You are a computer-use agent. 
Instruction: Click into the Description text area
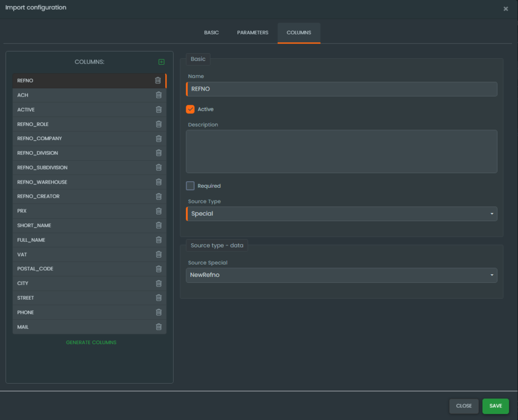coord(341,151)
